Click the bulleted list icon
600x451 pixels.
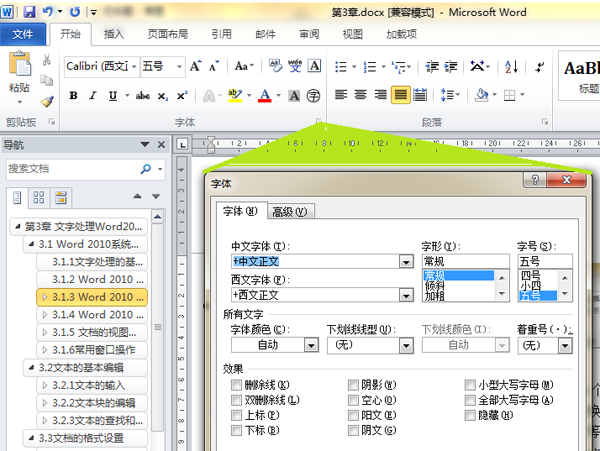click(x=341, y=67)
